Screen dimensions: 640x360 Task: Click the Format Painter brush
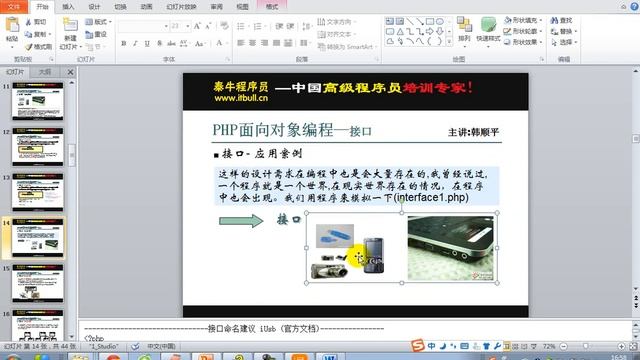click(x=38, y=47)
